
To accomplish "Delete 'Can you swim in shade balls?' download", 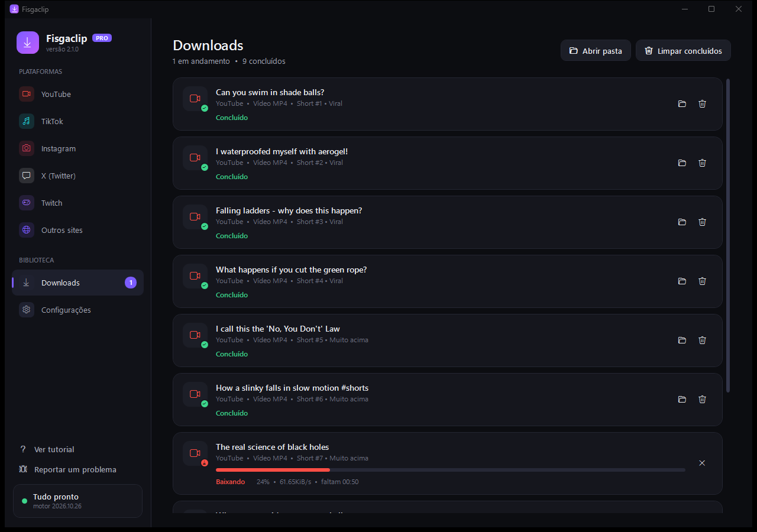I will tap(702, 103).
